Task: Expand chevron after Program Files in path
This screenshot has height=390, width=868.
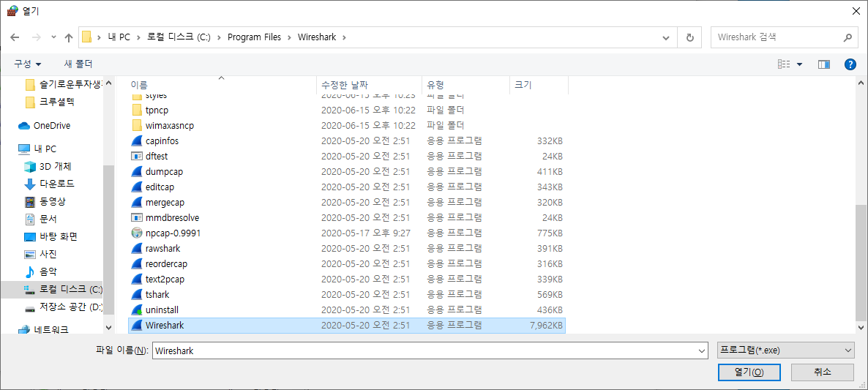Action: pyautogui.click(x=290, y=37)
